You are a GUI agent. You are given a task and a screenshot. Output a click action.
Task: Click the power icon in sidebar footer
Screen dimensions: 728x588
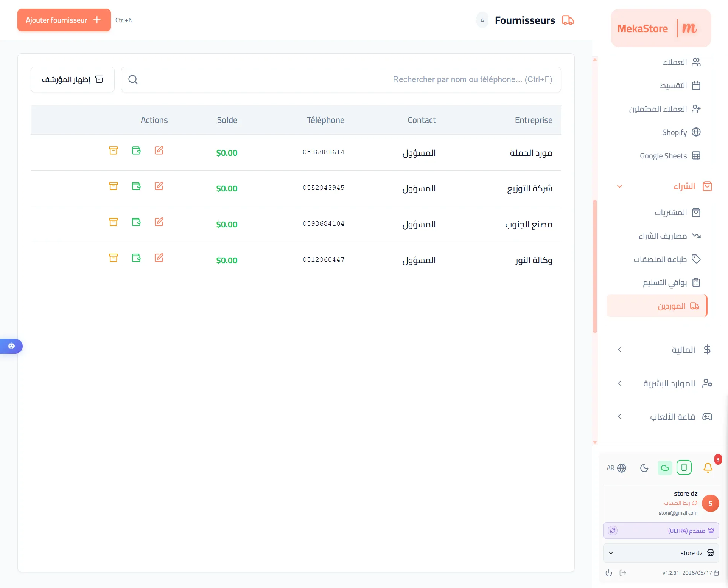pos(609,573)
